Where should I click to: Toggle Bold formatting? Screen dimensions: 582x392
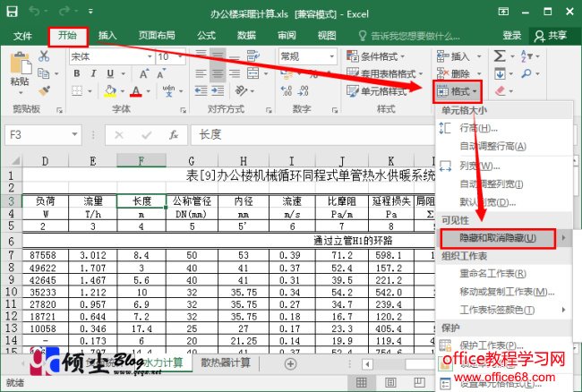click(x=76, y=73)
